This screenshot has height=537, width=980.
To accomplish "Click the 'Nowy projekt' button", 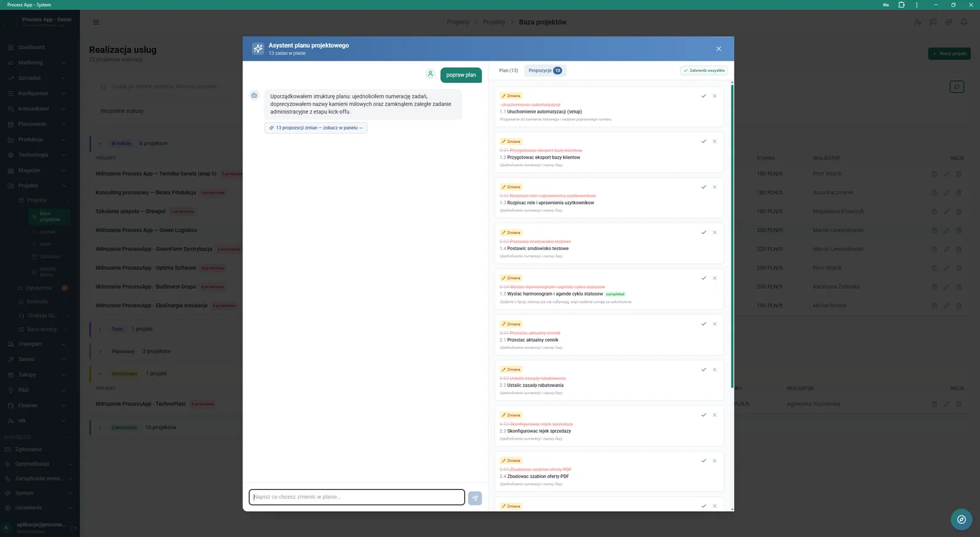I will [949, 54].
